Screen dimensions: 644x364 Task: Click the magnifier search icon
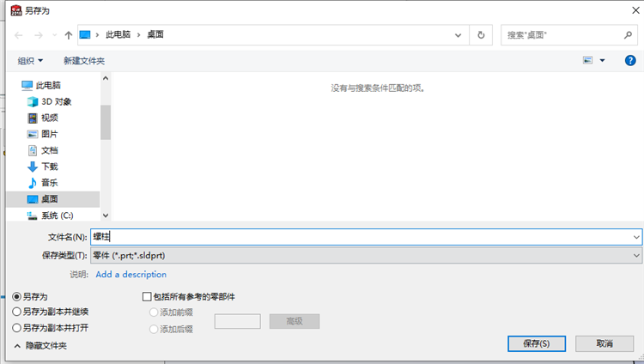click(628, 35)
